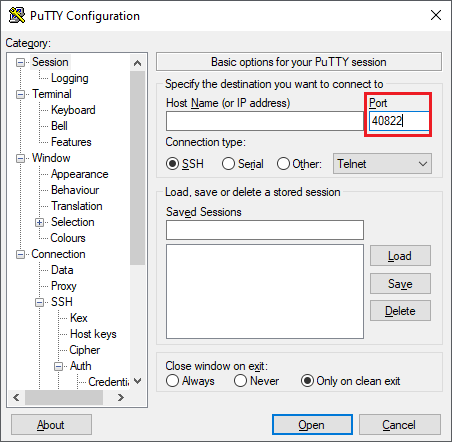
Task: Click the PuTTY icon in title bar
Action: (17, 15)
